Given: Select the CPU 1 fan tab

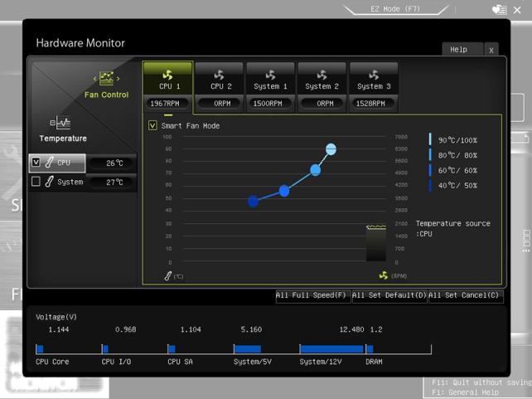Looking at the screenshot, I should [x=168, y=79].
